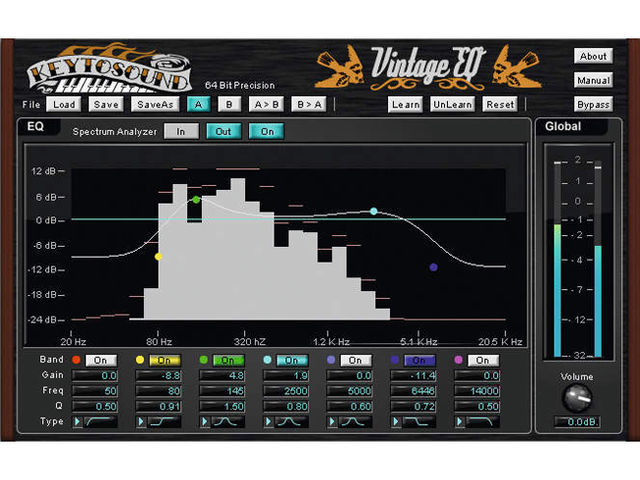Click the right output level meter
The height and width of the screenshot is (480, 640).
click(598, 260)
